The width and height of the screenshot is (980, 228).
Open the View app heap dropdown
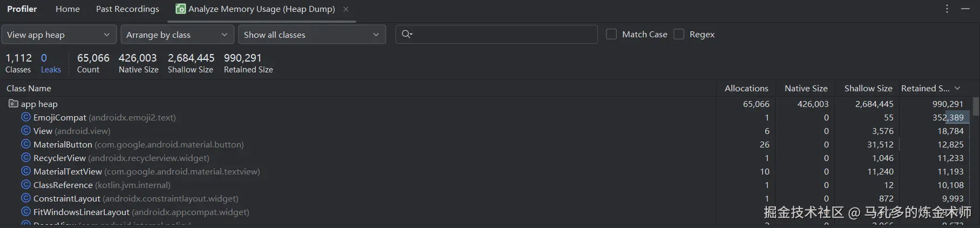(x=58, y=35)
